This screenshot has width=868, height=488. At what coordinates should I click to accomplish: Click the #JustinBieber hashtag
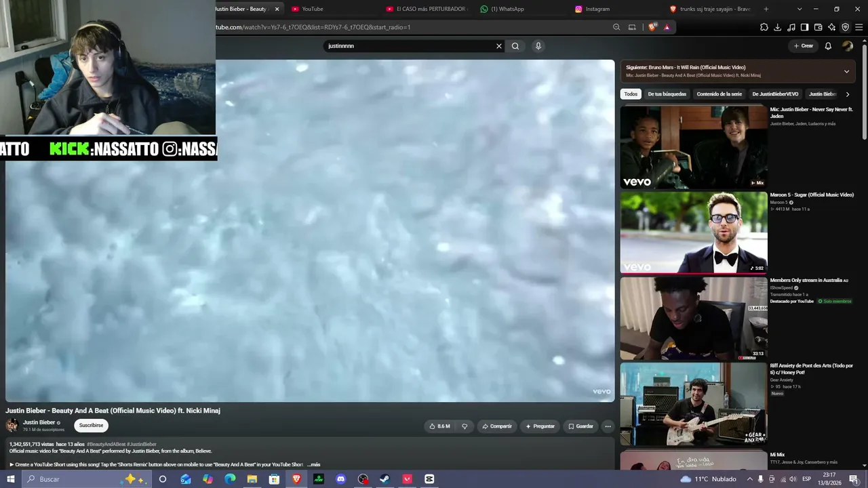[142, 444]
